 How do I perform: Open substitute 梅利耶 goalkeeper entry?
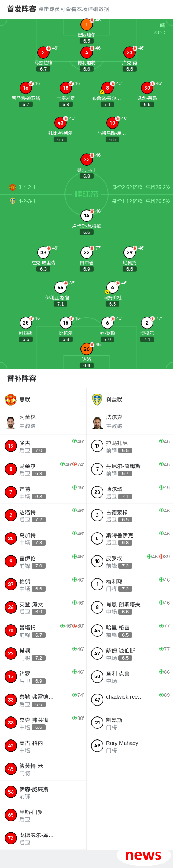pos(130,585)
